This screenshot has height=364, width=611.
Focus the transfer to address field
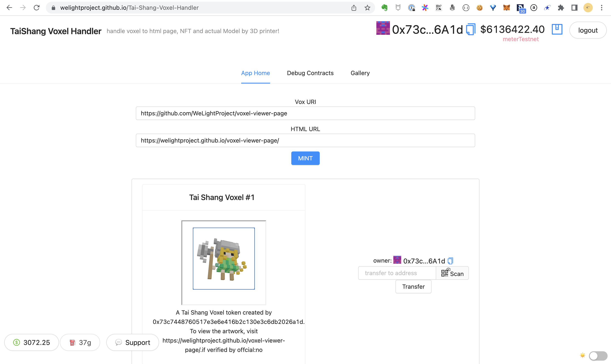[x=397, y=273]
